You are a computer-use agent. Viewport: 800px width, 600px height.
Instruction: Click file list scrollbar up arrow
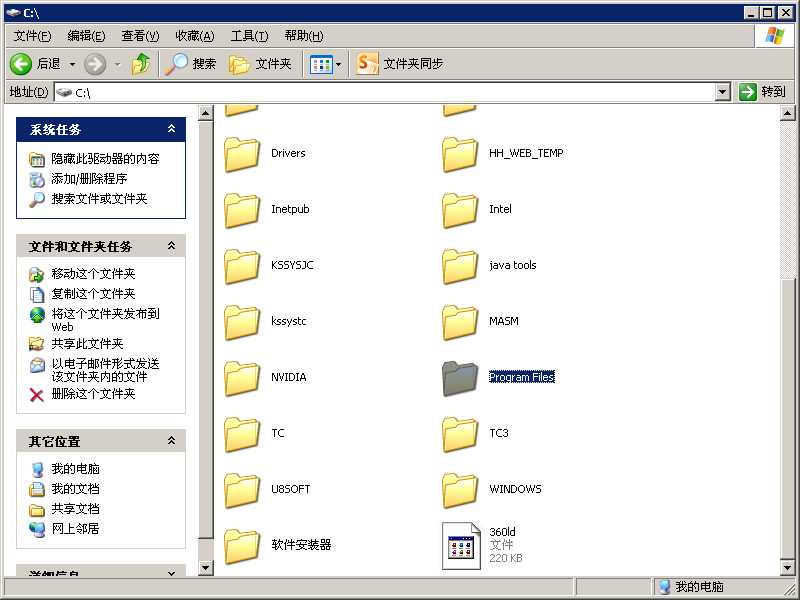click(787, 113)
